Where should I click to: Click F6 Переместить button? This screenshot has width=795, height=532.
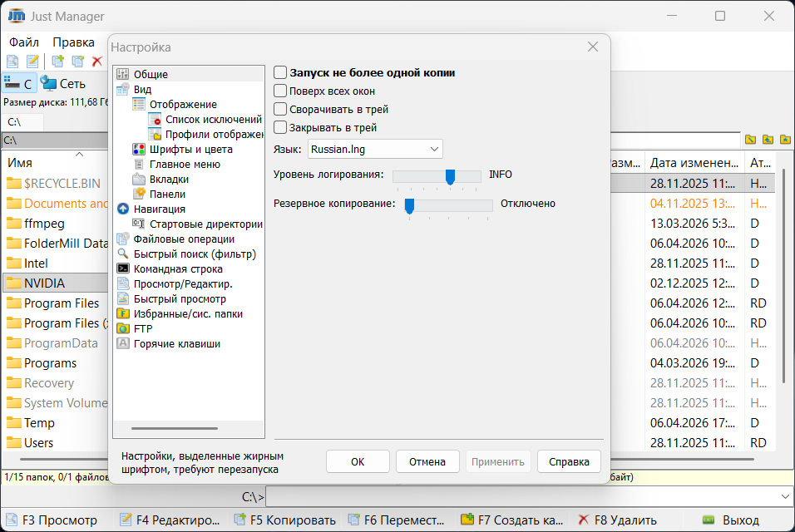(x=397, y=520)
